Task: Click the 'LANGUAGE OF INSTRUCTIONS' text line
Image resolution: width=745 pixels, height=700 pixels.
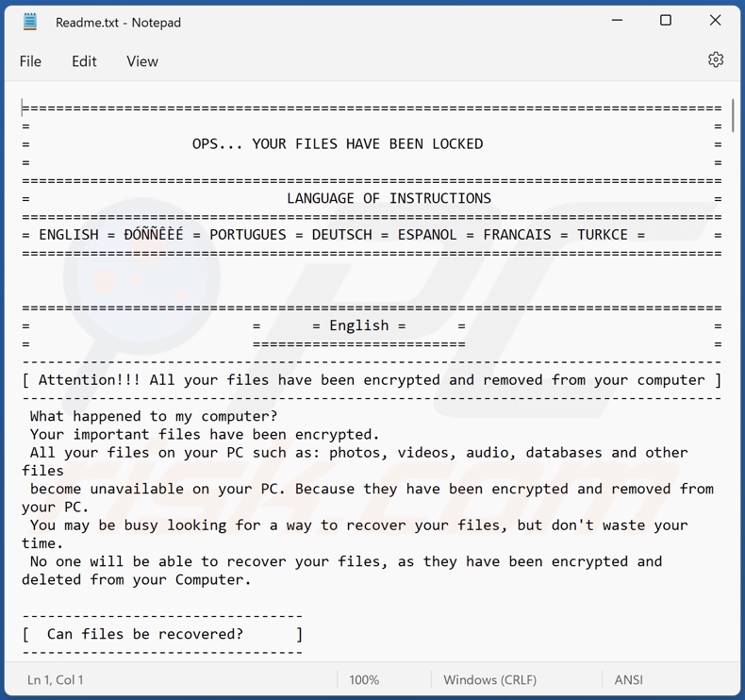Action: pos(389,198)
